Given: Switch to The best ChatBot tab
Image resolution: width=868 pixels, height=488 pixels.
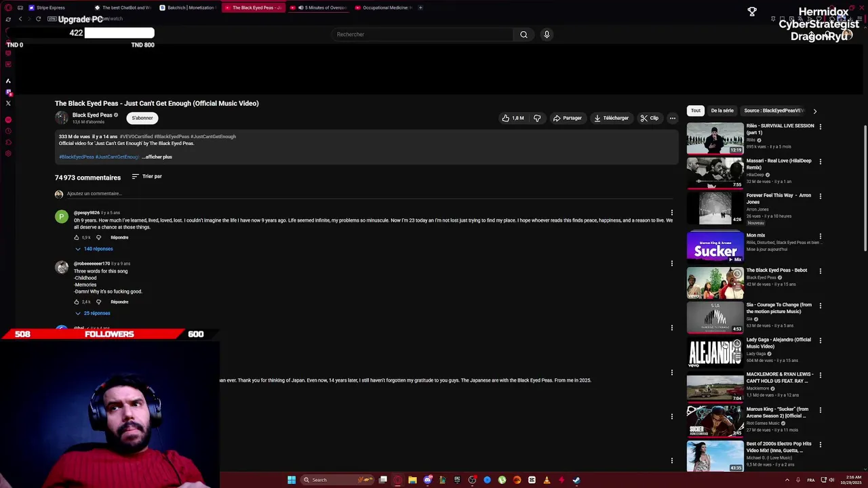Looking at the screenshot, I should [123, 7].
